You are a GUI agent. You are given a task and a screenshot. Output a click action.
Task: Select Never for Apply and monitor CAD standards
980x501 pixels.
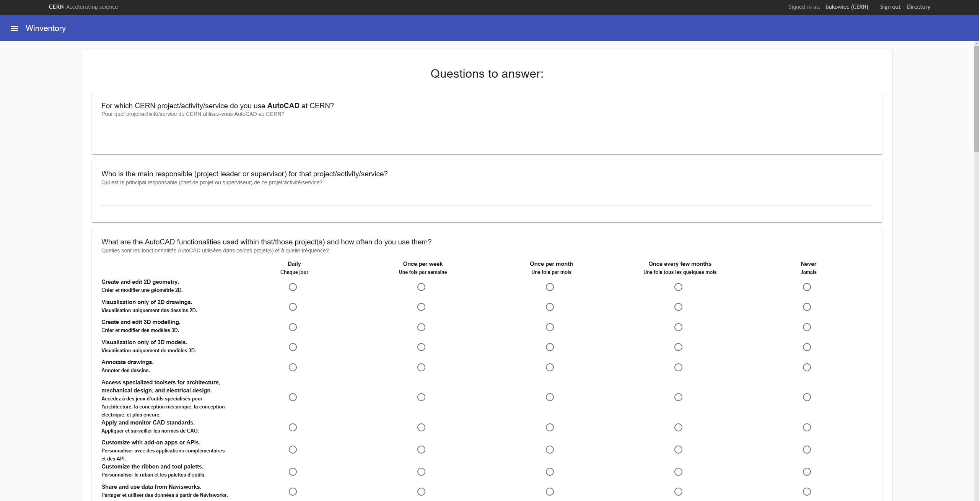807,427
